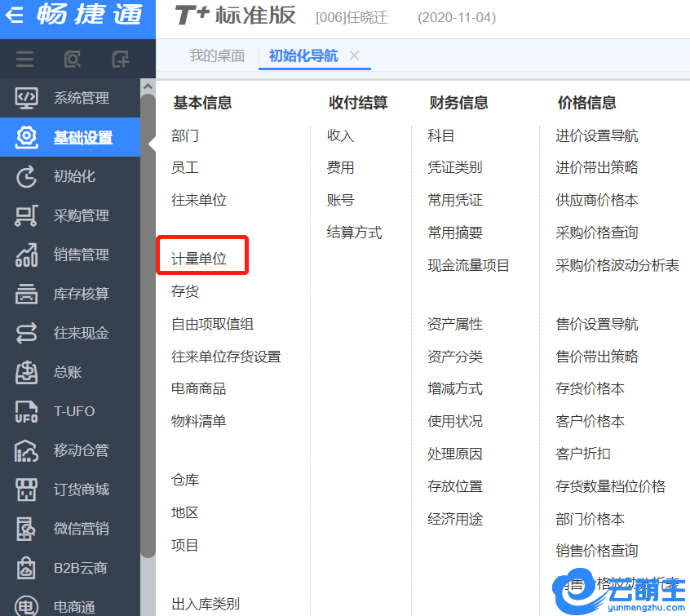The height and width of the screenshot is (616, 690).
Task: Collapse sidebar using the back arrow
Action: [15, 16]
